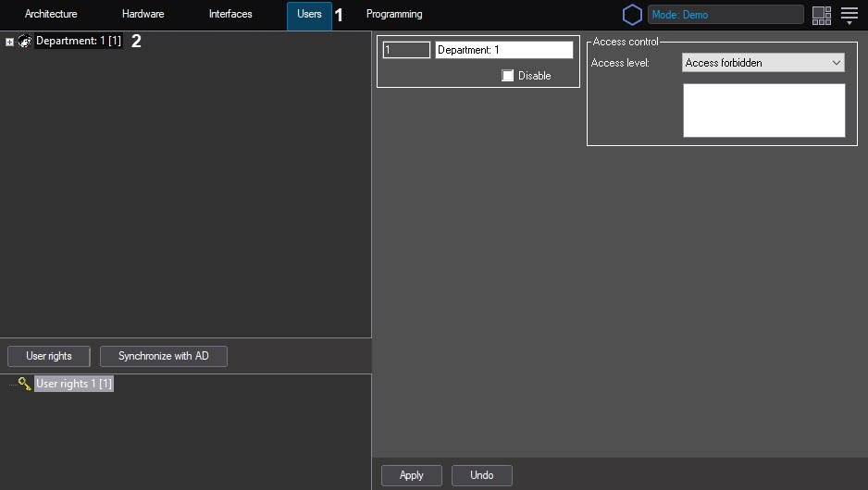The width and height of the screenshot is (868, 490).
Task: Select the Users tab
Action: (x=309, y=15)
